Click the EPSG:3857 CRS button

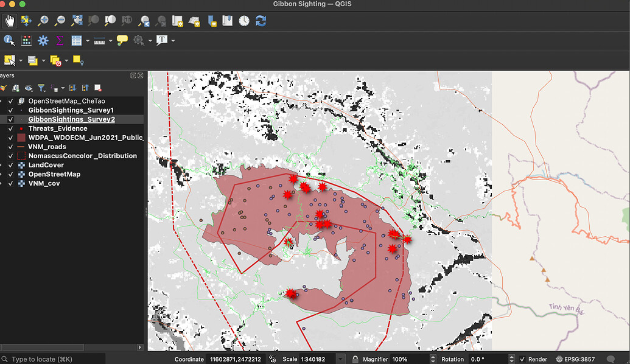[578, 359]
